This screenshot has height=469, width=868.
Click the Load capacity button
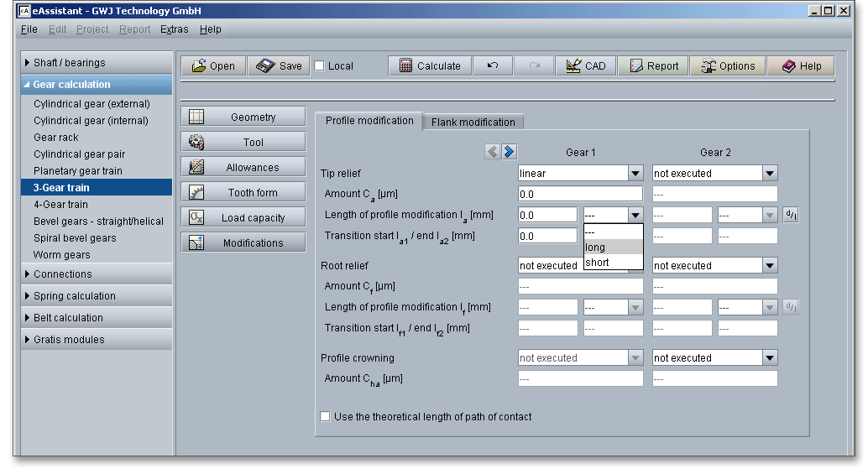click(243, 218)
